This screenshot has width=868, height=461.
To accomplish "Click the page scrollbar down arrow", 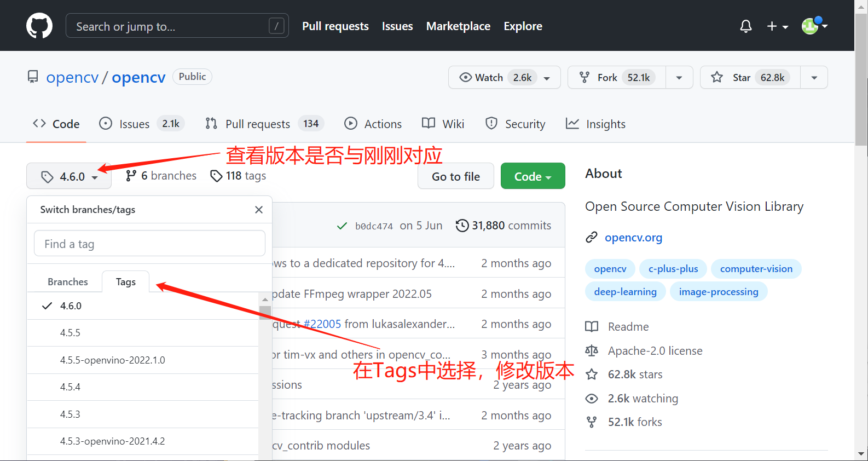I will point(861,454).
